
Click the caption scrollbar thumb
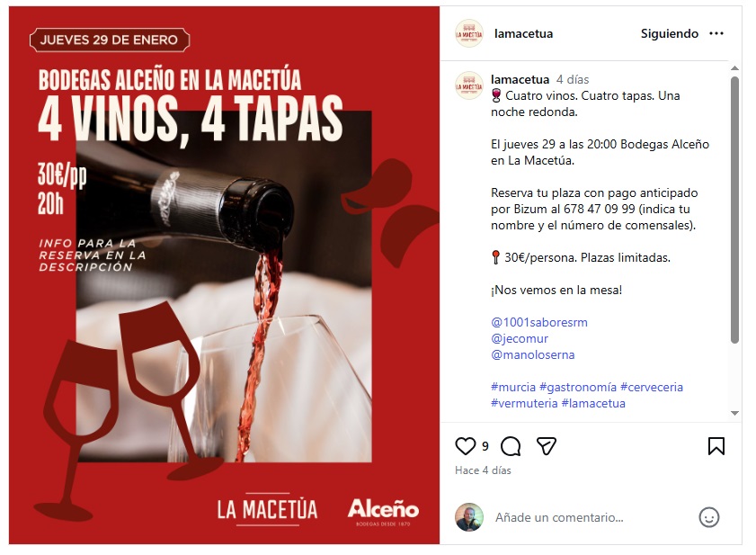[x=734, y=210]
